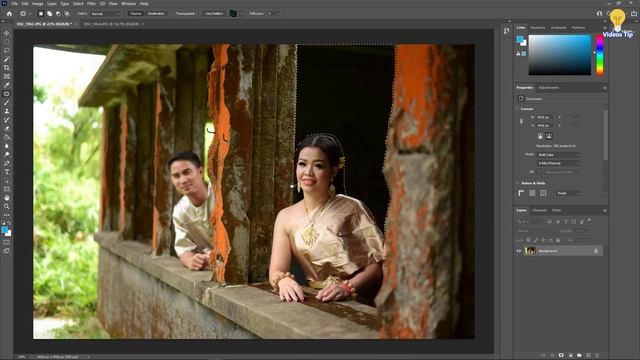This screenshot has height=360, width=640.
Task: Click Create new layer icon
Action: tap(588, 355)
